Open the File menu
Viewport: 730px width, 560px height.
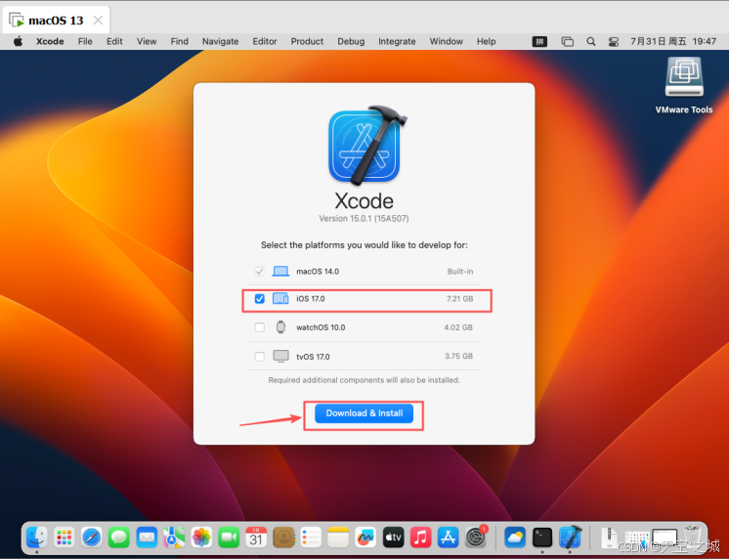coord(85,41)
